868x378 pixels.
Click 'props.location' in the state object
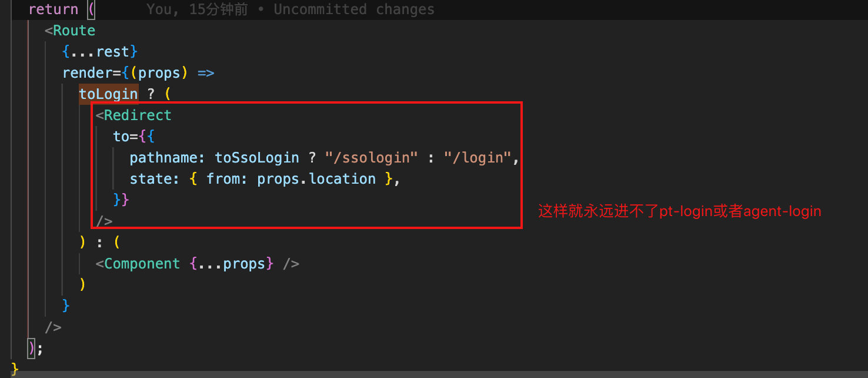(x=316, y=179)
